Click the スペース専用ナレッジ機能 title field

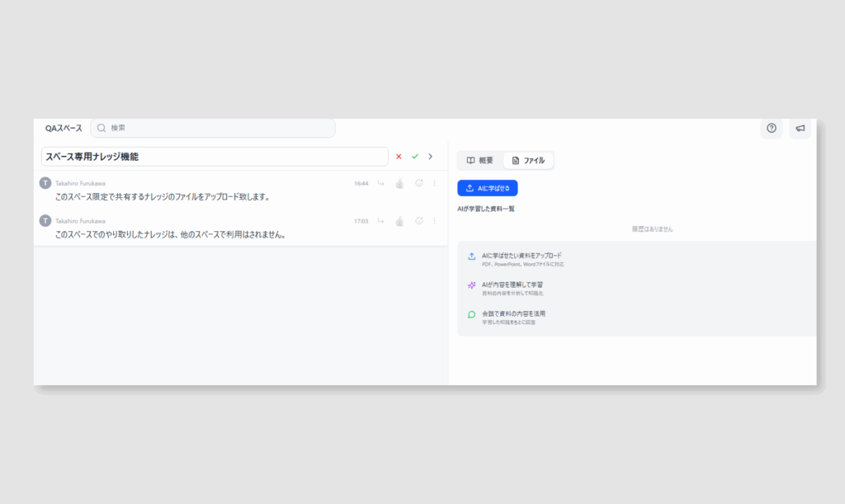click(215, 157)
